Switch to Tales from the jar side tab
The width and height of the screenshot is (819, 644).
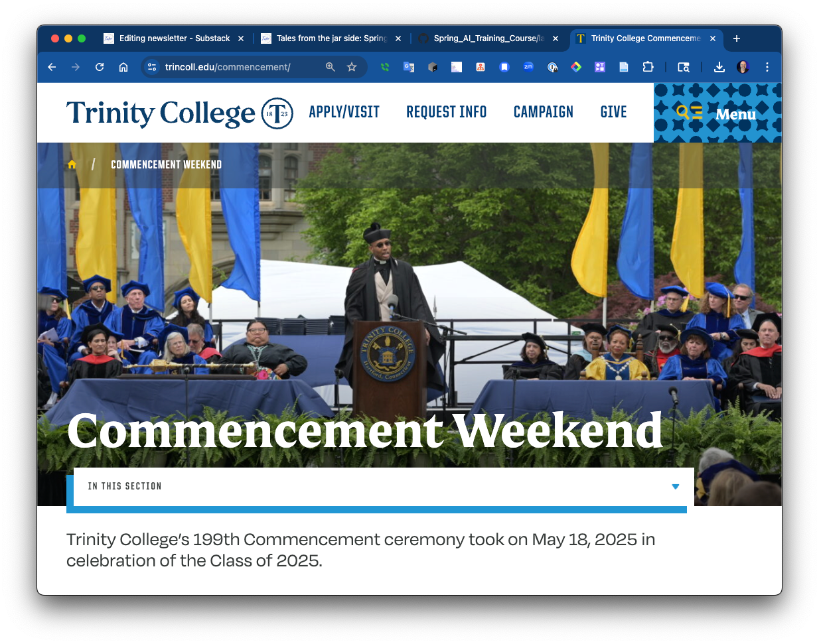pyautogui.click(x=331, y=38)
